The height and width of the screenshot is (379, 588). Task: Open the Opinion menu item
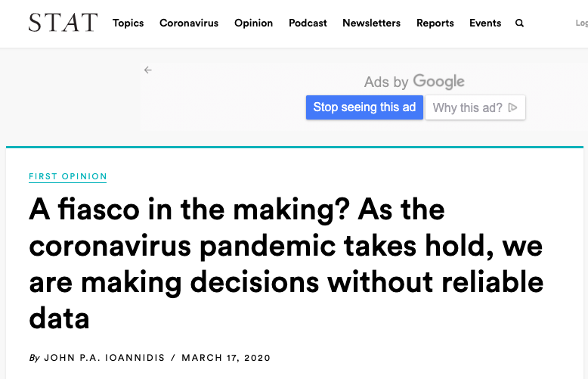tap(253, 23)
